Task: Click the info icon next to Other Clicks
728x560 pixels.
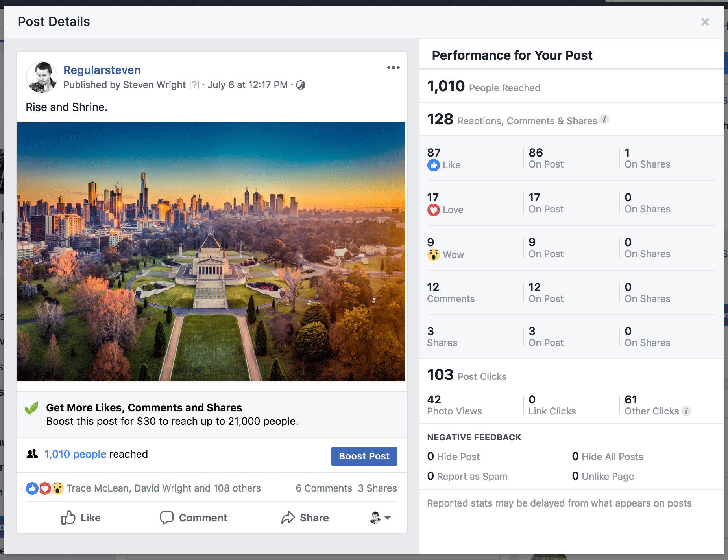Action: tap(686, 411)
